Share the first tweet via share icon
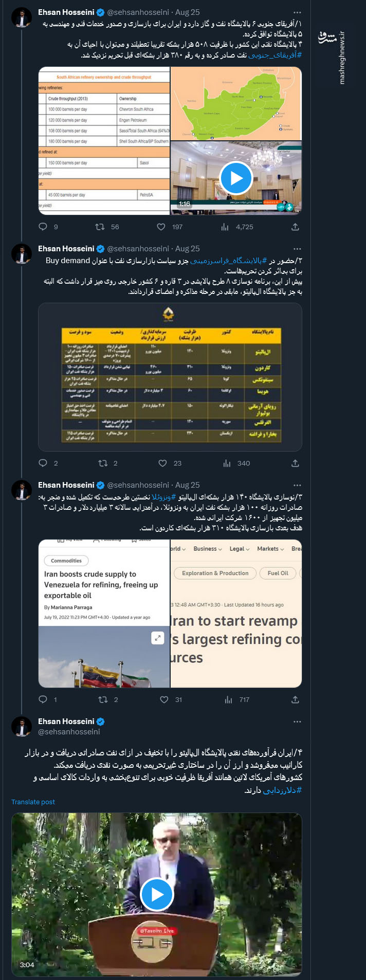 point(295,227)
